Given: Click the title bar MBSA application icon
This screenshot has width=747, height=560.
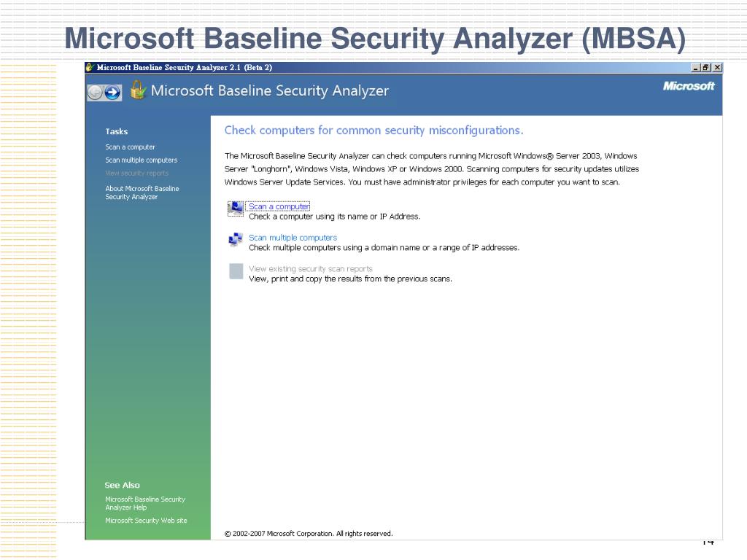Looking at the screenshot, I should coord(90,67).
